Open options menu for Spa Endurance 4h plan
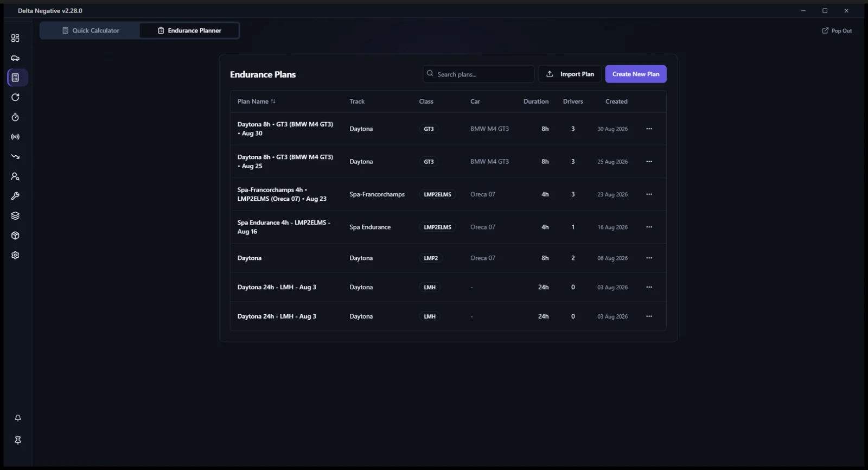868x470 pixels. pos(649,227)
